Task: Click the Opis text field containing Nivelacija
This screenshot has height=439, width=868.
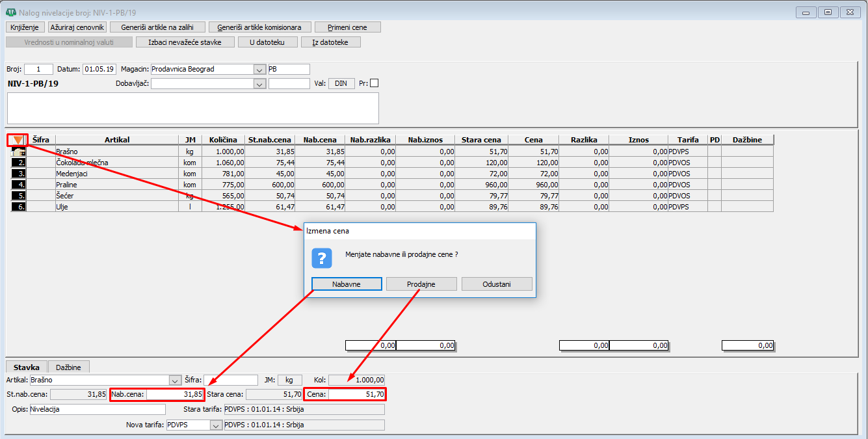Action: pos(98,410)
